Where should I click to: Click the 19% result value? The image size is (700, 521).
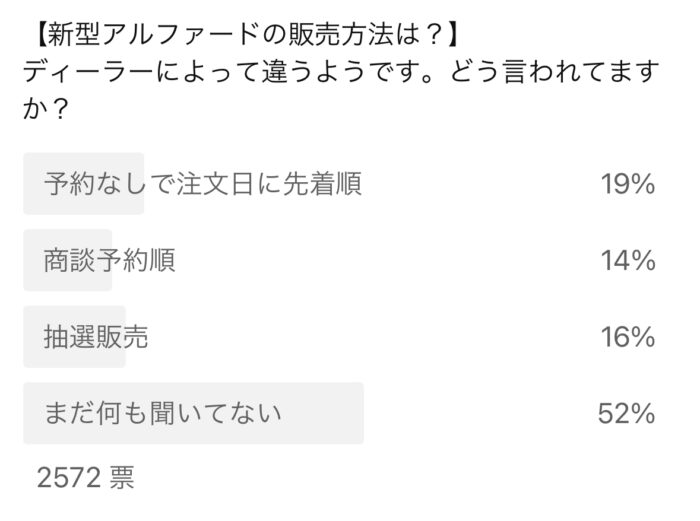pos(627,185)
